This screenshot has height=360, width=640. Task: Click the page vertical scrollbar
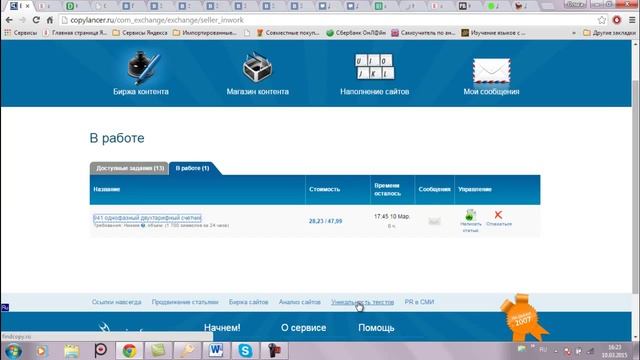pyautogui.click(x=635, y=187)
